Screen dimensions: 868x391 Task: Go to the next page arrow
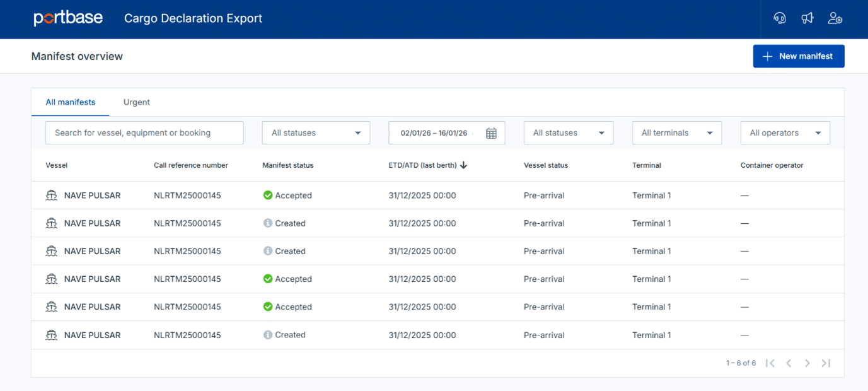point(807,363)
